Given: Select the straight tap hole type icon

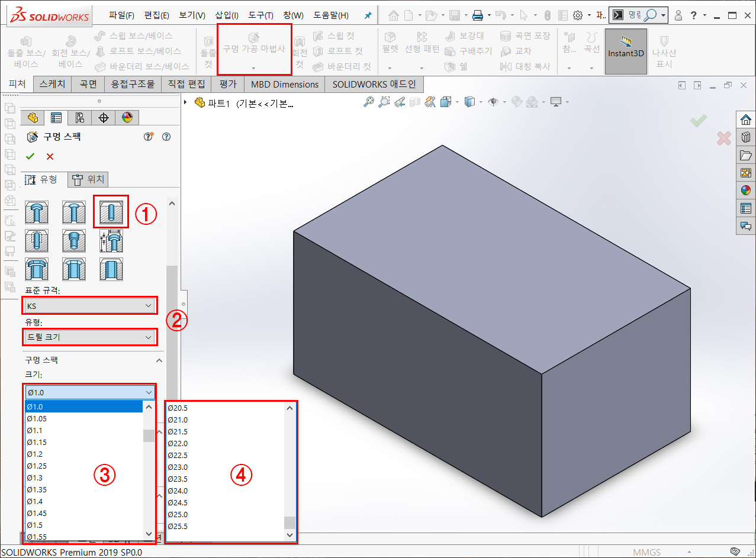Looking at the screenshot, I should [37, 241].
